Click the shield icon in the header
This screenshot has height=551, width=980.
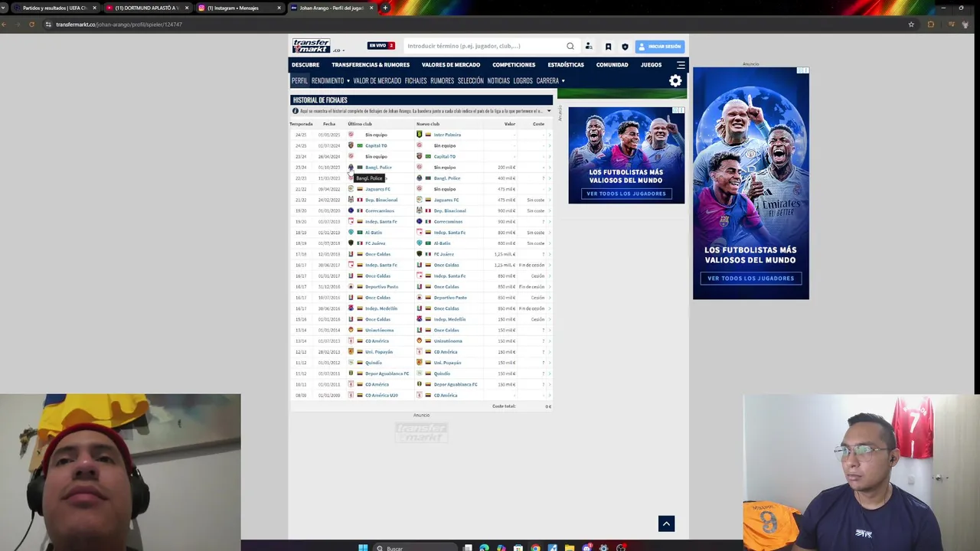[625, 47]
